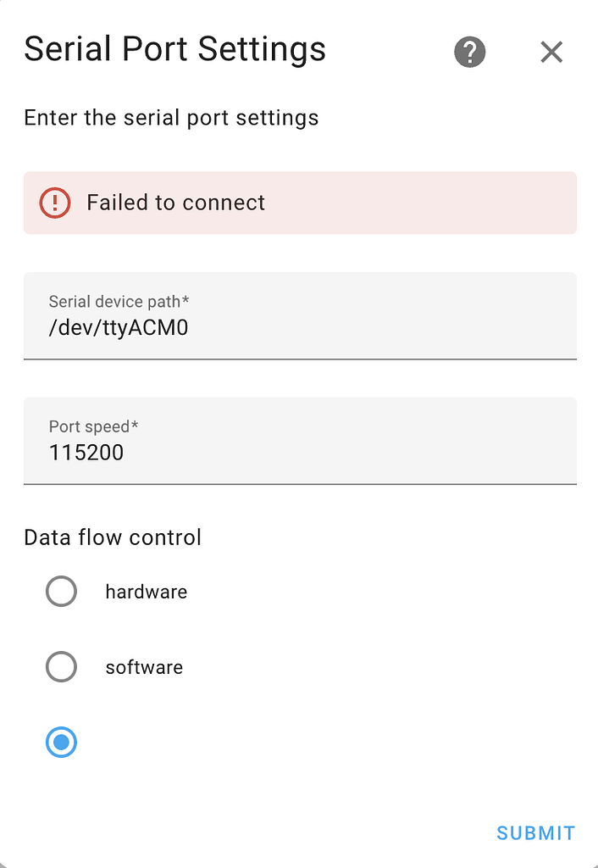598x868 pixels.
Task: Select software data flow control
Action: pyautogui.click(x=61, y=667)
